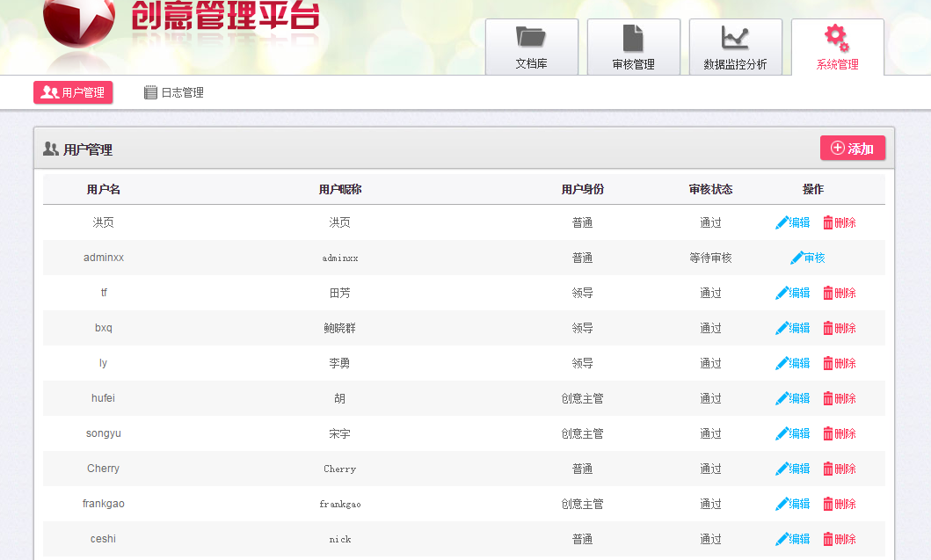Viewport: 931px width, 560px height.
Task: Edit the user Cherry
Action: click(793, 469)
